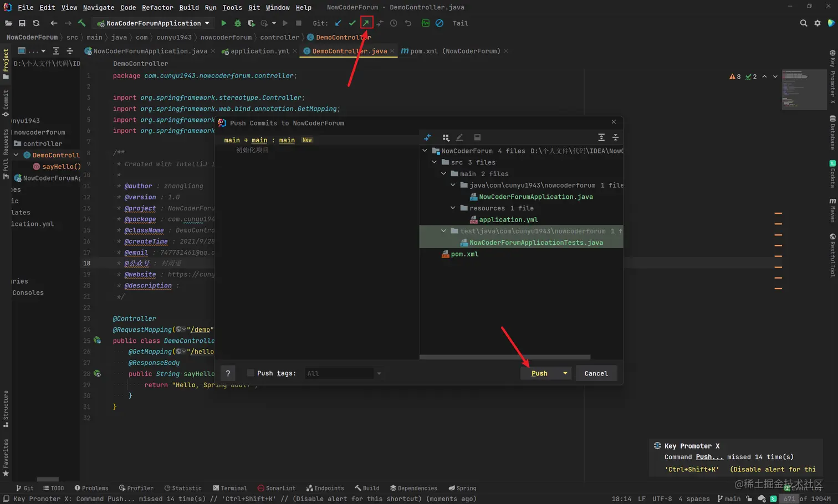Click the blue circle-slash toolbar icon
This screenshot has height=504, width=838.
440,23
